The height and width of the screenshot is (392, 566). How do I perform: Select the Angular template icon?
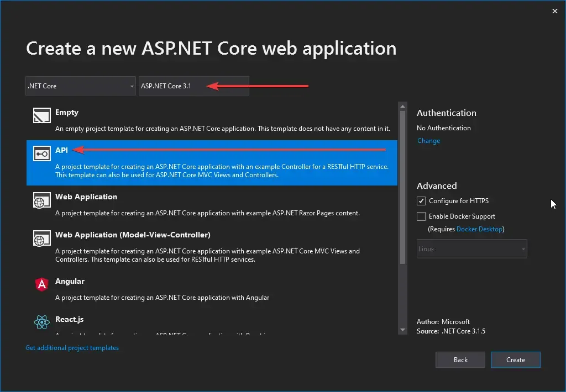tap(41, 284)
